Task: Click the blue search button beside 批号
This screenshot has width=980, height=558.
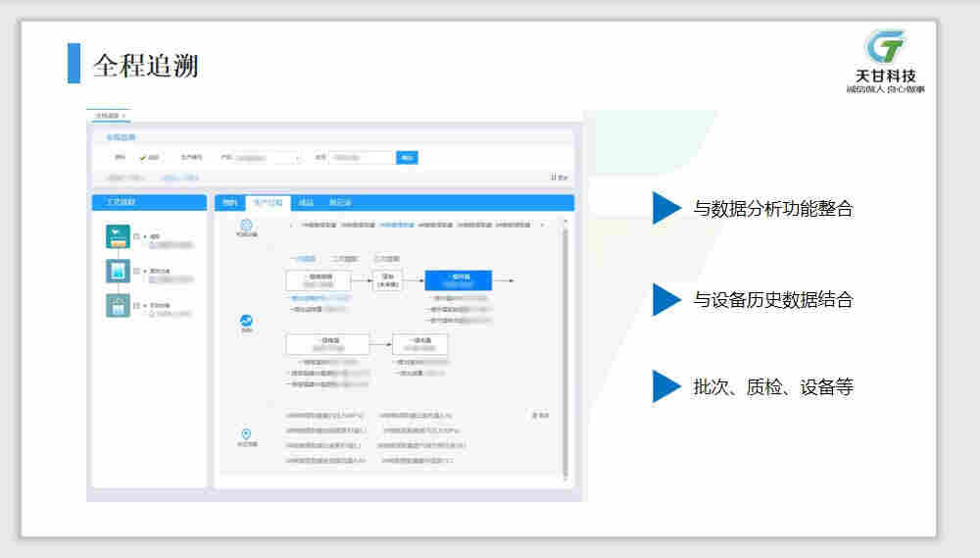Action: pos(407,158)
